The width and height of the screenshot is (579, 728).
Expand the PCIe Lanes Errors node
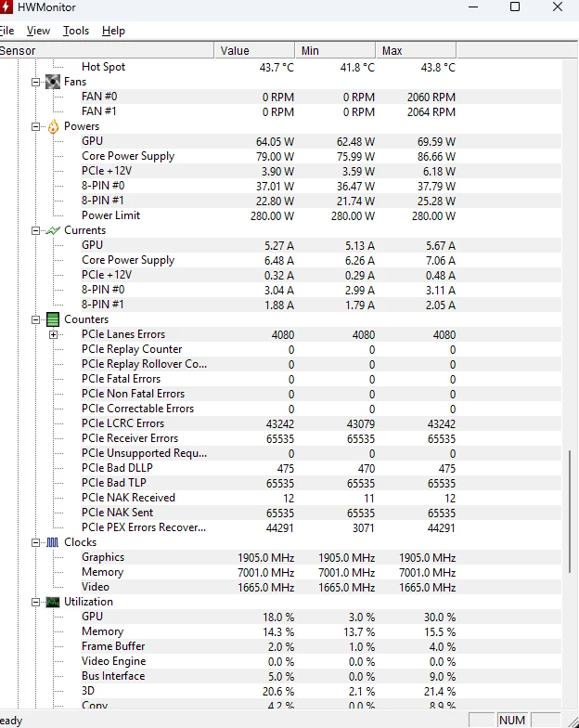click(53, 334)
